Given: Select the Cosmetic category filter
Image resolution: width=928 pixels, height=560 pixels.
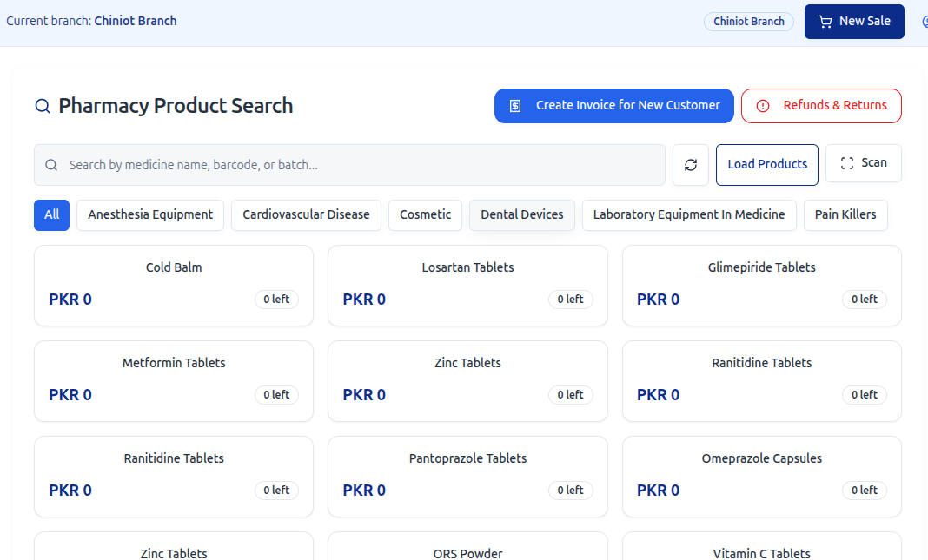Looking at the screenshot, I should [425, 215].
